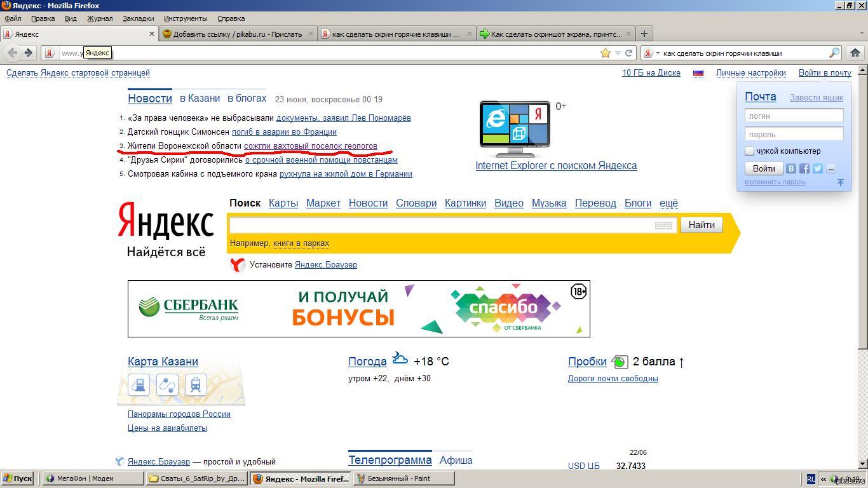Screen dimensions: 868x488
Task: Click the Войти login button
Action: (764, 168)
